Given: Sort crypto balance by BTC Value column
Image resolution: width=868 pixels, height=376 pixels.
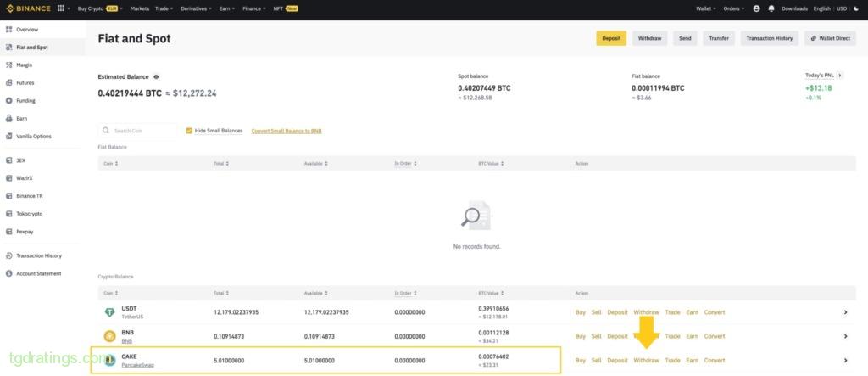Looking at the screenshot, I should click(x=491, y=293).
